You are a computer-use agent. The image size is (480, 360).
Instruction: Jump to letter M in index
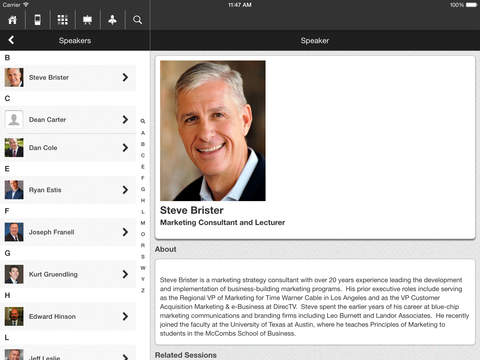143,223
